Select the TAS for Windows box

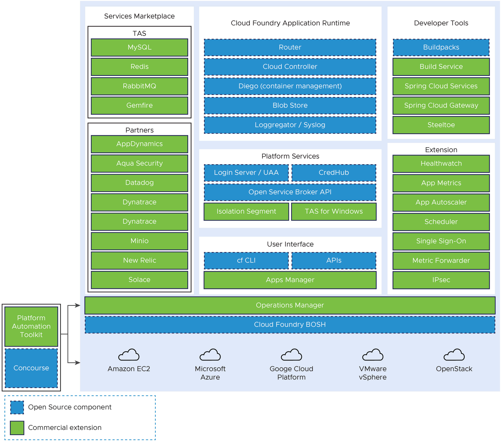pos(334,211)
